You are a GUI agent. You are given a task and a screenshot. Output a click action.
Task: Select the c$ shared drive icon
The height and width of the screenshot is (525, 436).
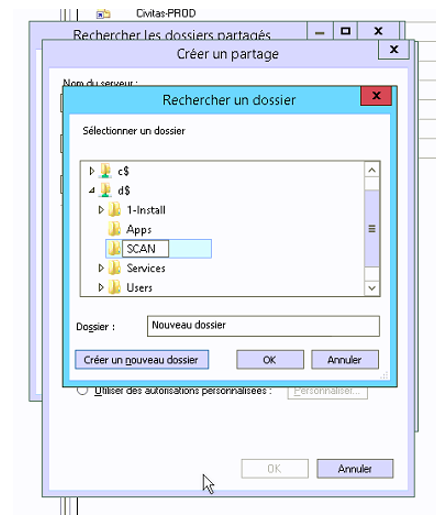click(x=105, y=171)
